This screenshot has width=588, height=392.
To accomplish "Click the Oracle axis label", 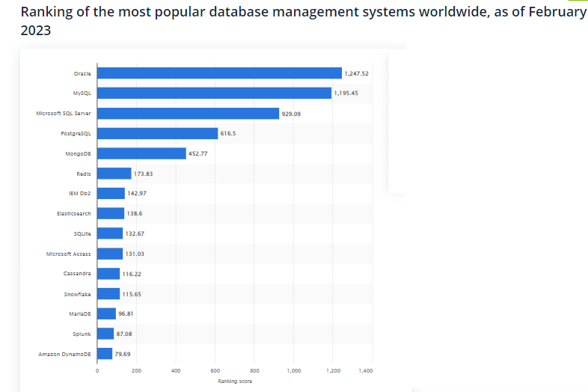I will (x=82, y=73).
